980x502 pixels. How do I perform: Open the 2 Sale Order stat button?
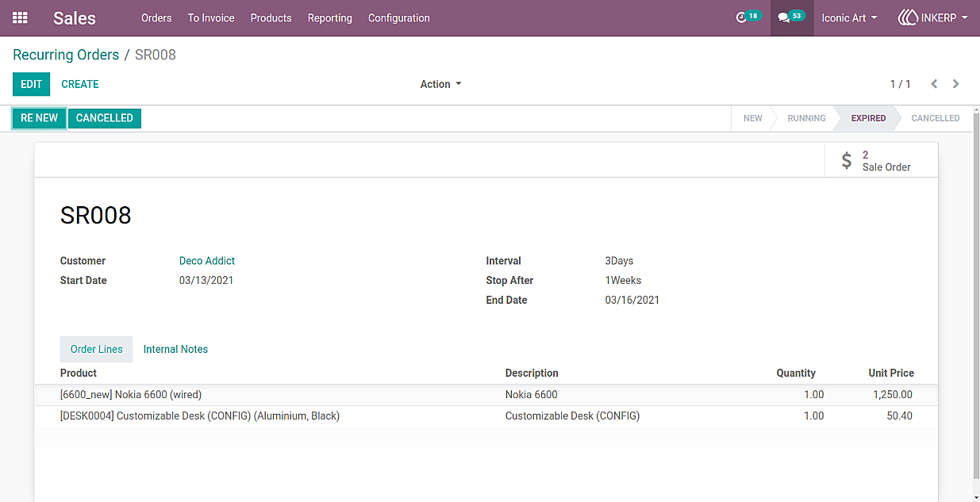click(882, 160)
